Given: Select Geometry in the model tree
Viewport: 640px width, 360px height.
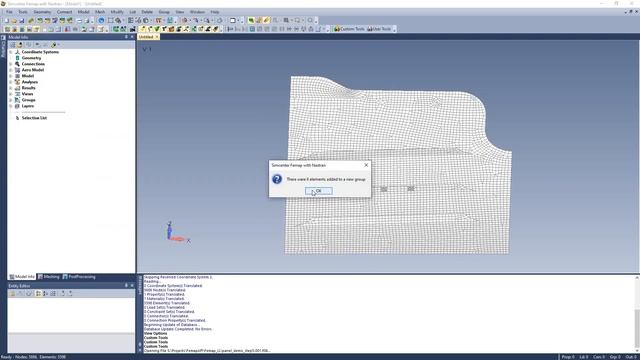Looking at the screenshot, I should 31,58.
